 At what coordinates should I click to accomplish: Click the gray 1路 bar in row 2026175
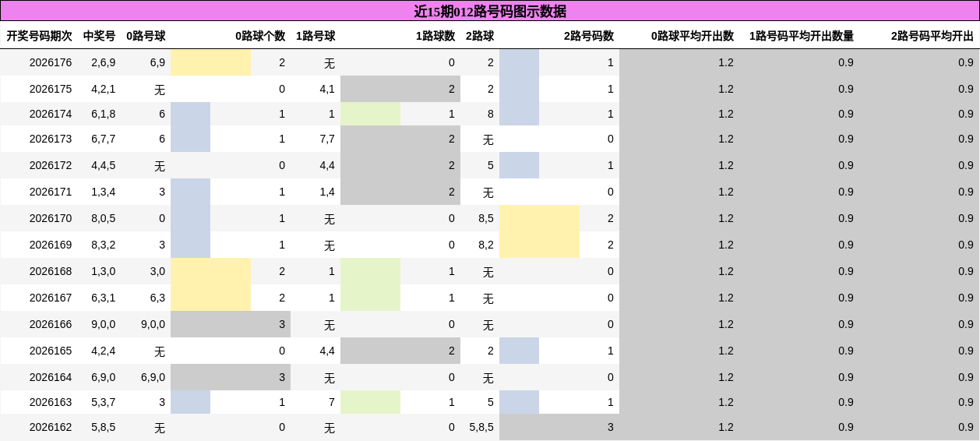pyautogui.click(x=400, y=89)
